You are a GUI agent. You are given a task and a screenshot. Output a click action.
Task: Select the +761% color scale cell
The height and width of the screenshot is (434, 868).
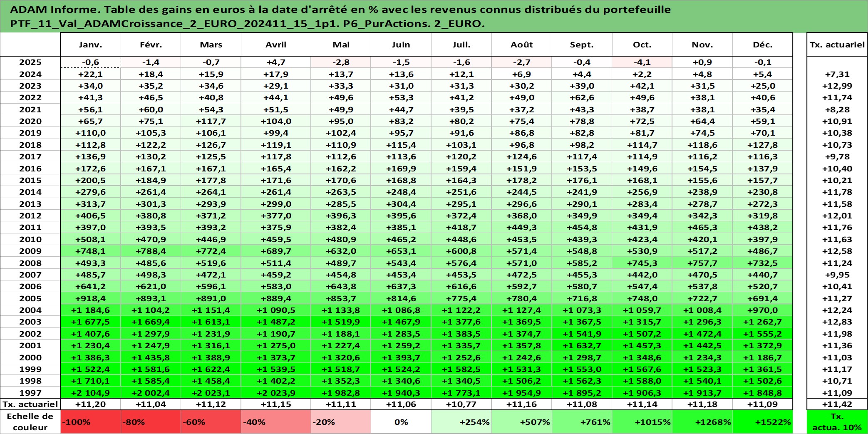(582, 422)
